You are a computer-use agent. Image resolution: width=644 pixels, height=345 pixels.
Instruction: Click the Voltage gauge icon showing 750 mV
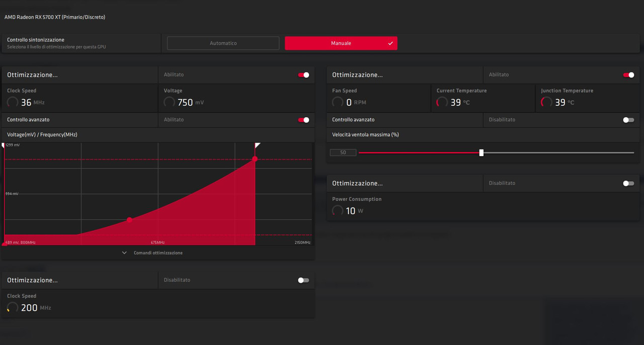170,102
